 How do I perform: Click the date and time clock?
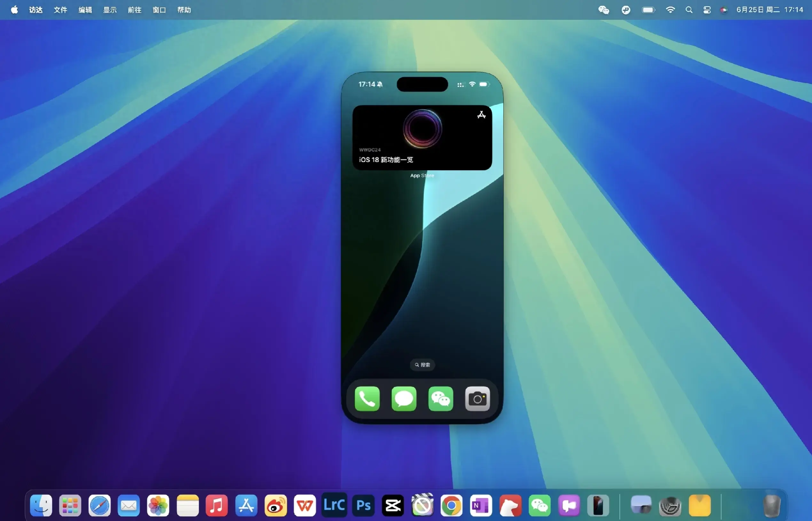770,10
